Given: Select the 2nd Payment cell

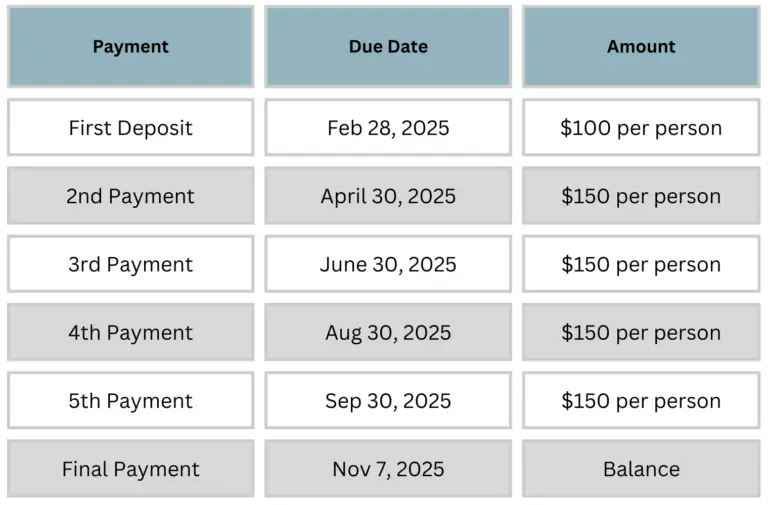Looking at the screenshot, I should click(131, 196).
